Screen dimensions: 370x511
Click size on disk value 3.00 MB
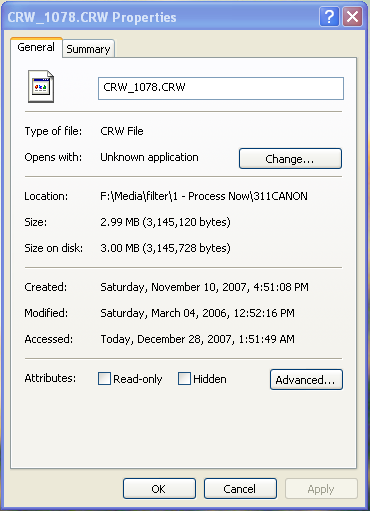point(165,248)
